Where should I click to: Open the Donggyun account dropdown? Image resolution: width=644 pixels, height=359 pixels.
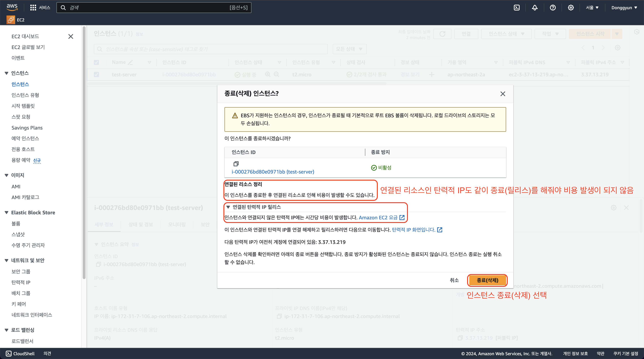[624, 8]
